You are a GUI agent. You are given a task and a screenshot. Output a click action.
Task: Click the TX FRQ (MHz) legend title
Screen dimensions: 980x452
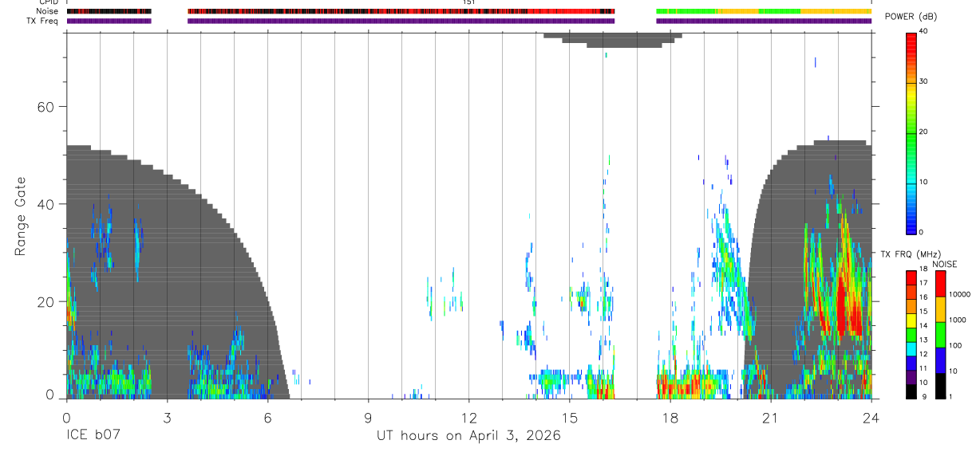911,254
